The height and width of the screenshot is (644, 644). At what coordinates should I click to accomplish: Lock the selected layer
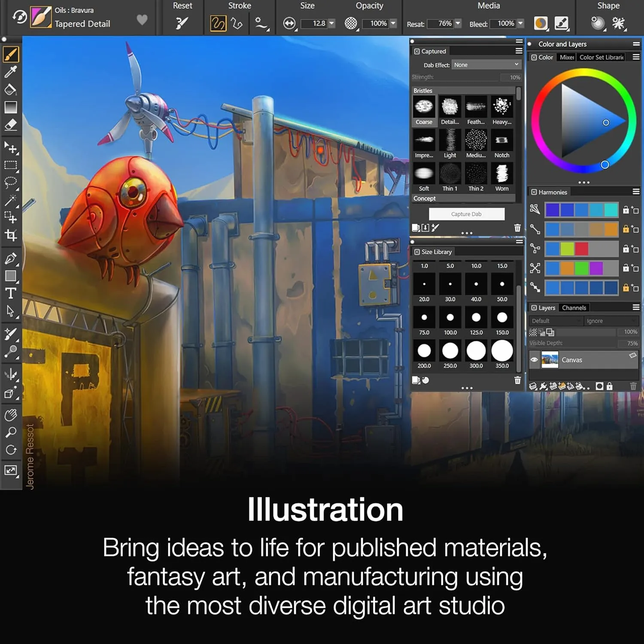click(x=610, y=386)
